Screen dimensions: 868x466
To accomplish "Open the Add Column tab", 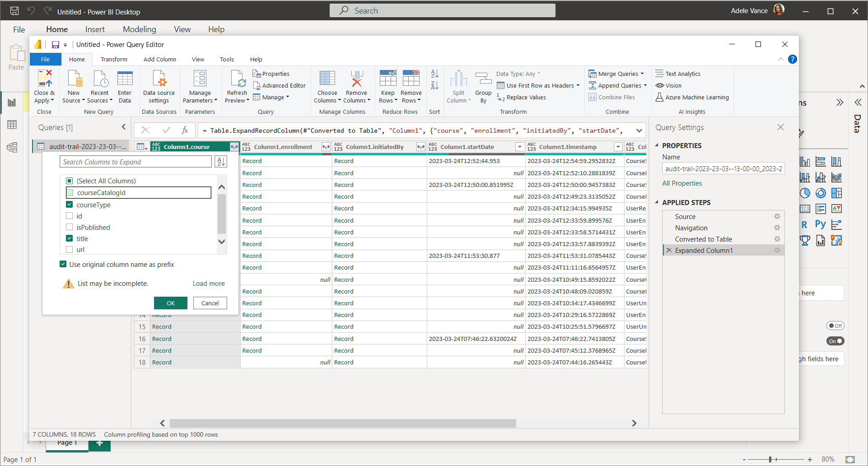I will click(x=159, y=59).
